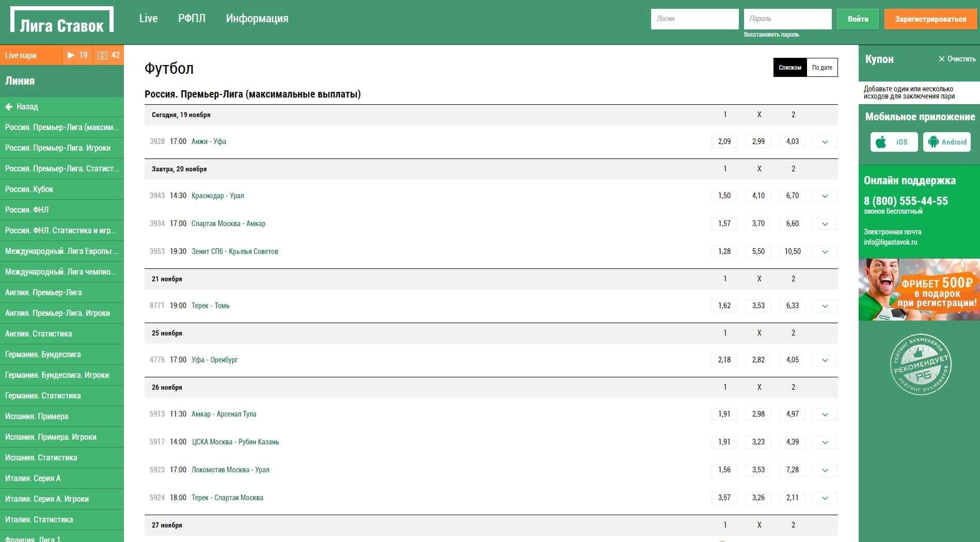This screenshot has width=980, height=542.
Task: Select Англия. Премьер-Лига in the sidebar
Action: click(x=62, y=293)
